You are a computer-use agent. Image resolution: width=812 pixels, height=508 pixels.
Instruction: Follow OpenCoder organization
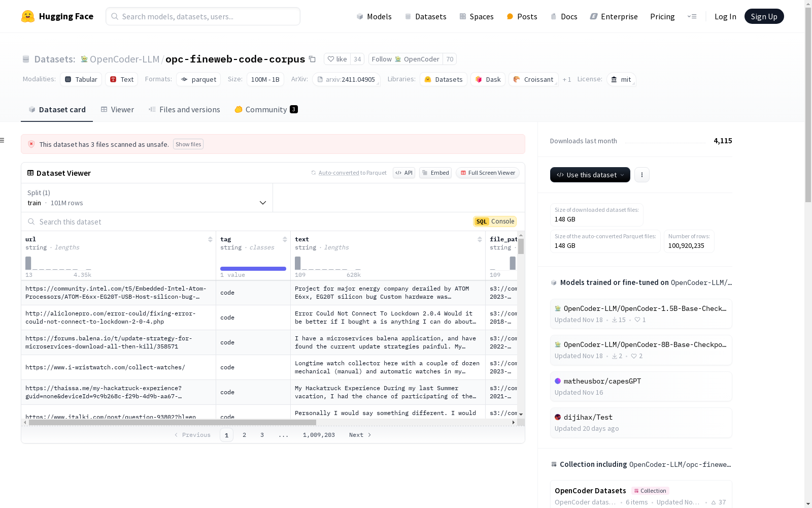tap(405, 59)
